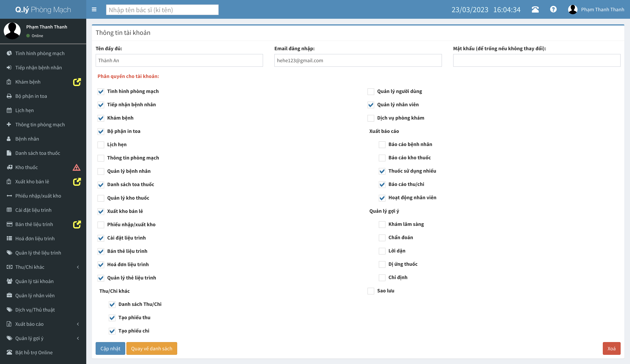Click the tags icon for Quản lý thẻ liệu trình
The height and width of the screenshot is (364, 630).
9,253
